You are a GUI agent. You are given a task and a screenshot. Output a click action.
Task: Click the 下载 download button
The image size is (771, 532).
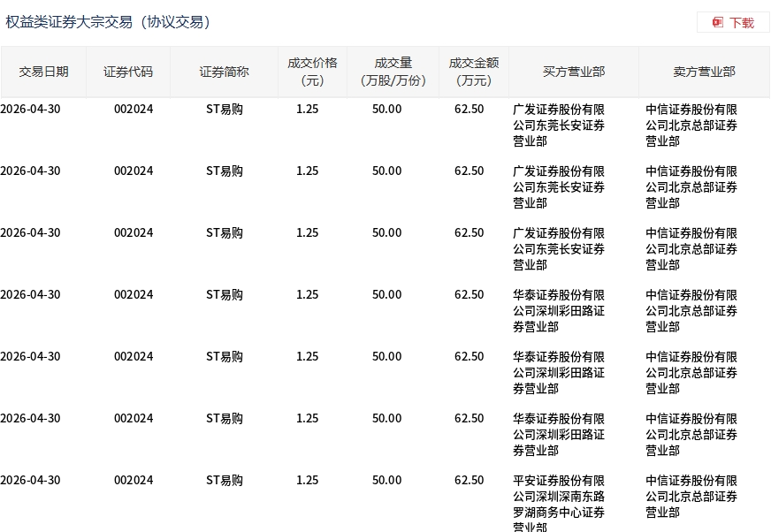coord(733,23)
